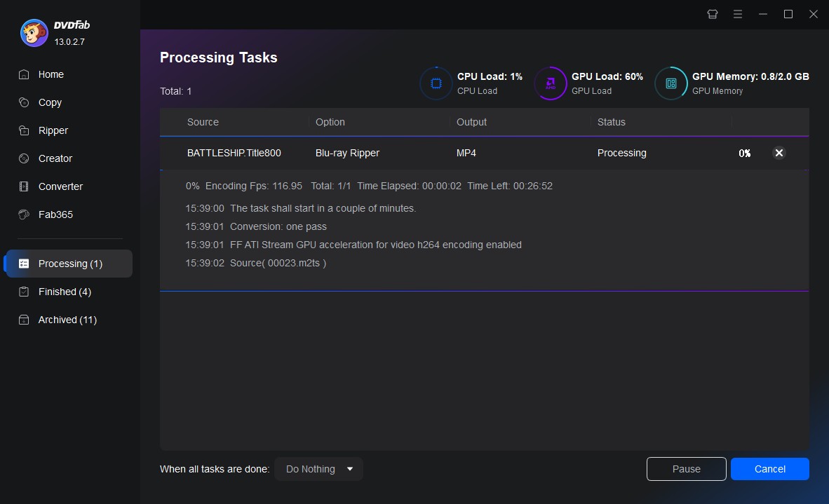829x504 pixels.
Task: Show Processing (1) task list
Action: pyautogui.click(x=69, y=264)
